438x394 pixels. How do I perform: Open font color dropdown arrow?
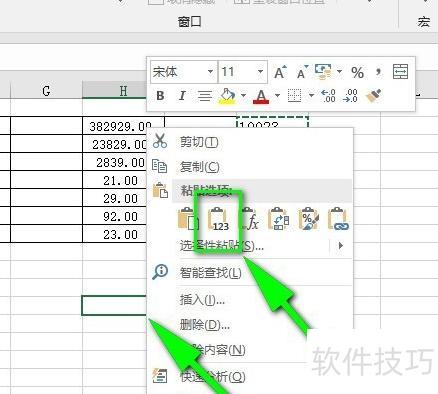tap(278, 96)
